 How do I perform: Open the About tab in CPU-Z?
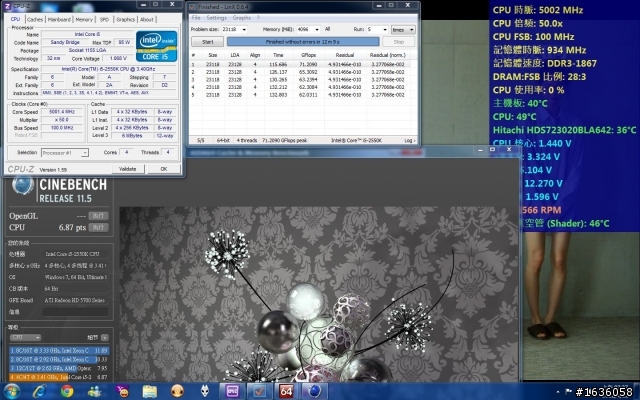coord(147,19)
